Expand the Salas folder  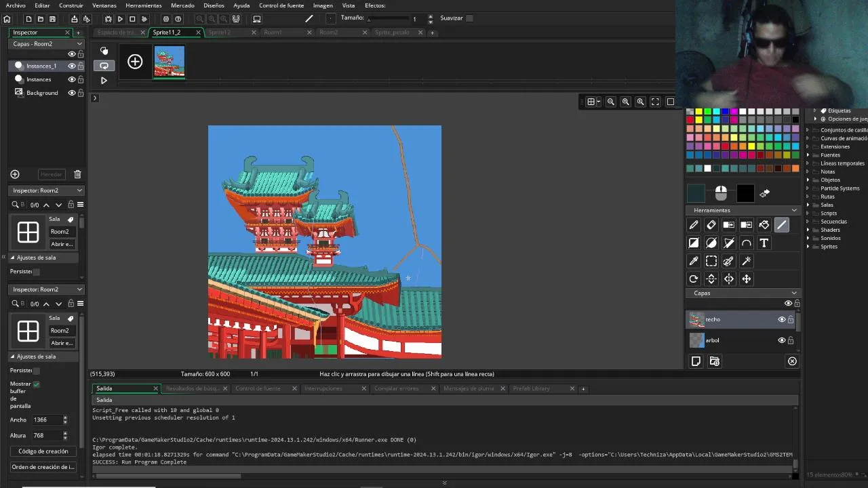coord(808,205)
